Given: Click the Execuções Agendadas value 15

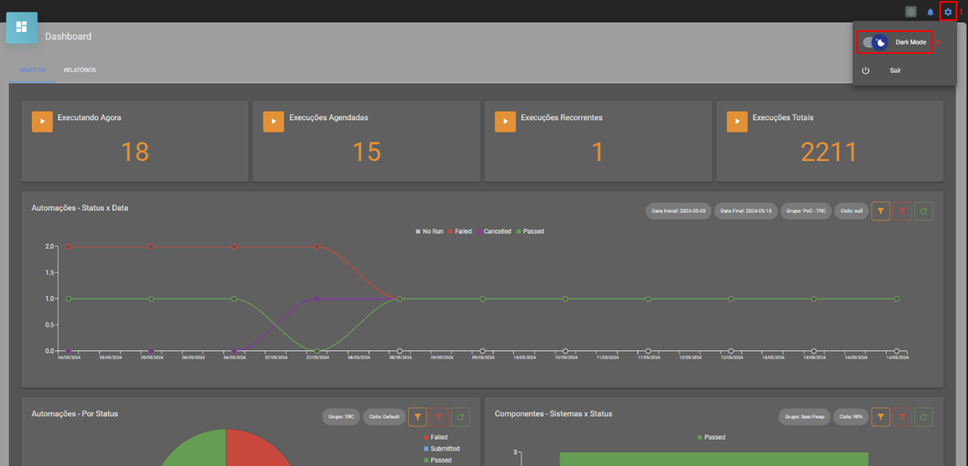Looking at the screenshot, I should click(x=366, y=152).
